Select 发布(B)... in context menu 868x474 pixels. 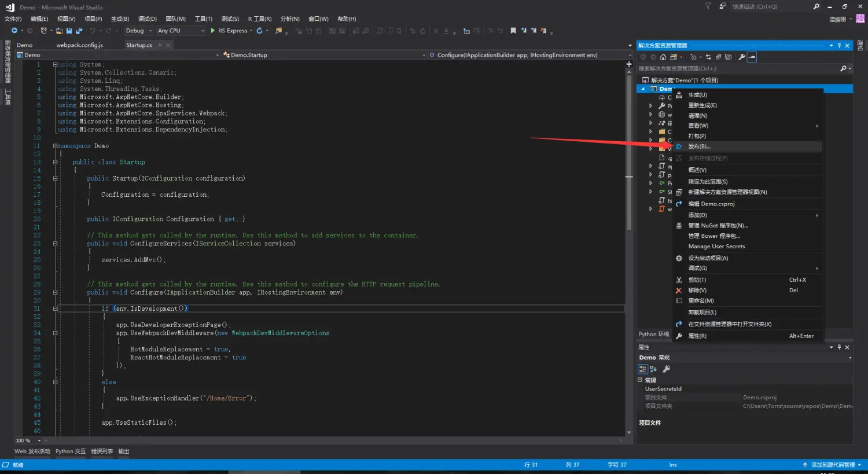click(748, 146)
